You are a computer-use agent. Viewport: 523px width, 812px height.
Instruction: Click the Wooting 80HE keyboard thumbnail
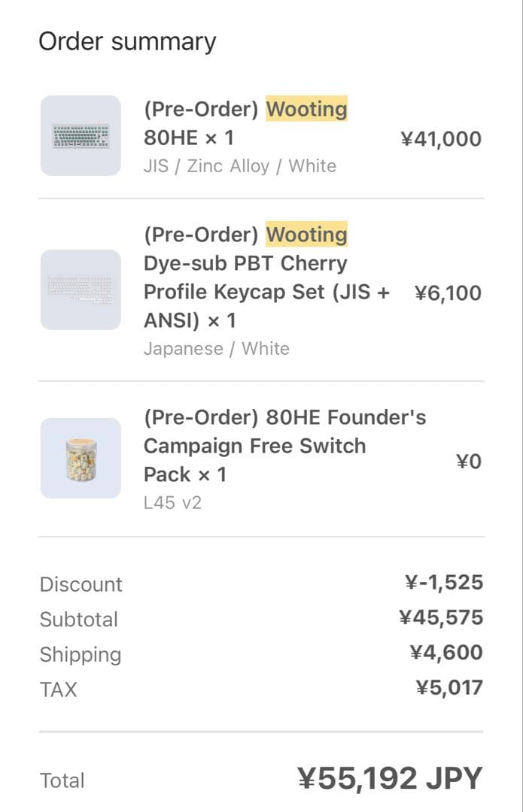81,136
